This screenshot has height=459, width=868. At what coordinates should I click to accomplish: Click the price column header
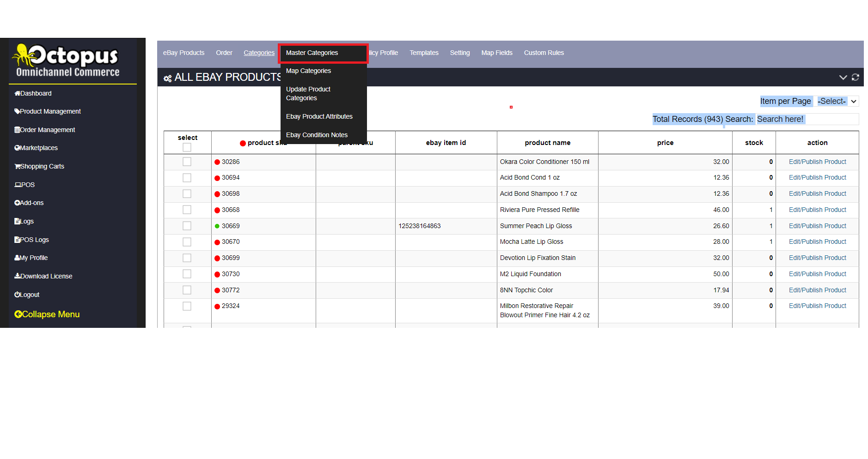click(x=665, y=143)
